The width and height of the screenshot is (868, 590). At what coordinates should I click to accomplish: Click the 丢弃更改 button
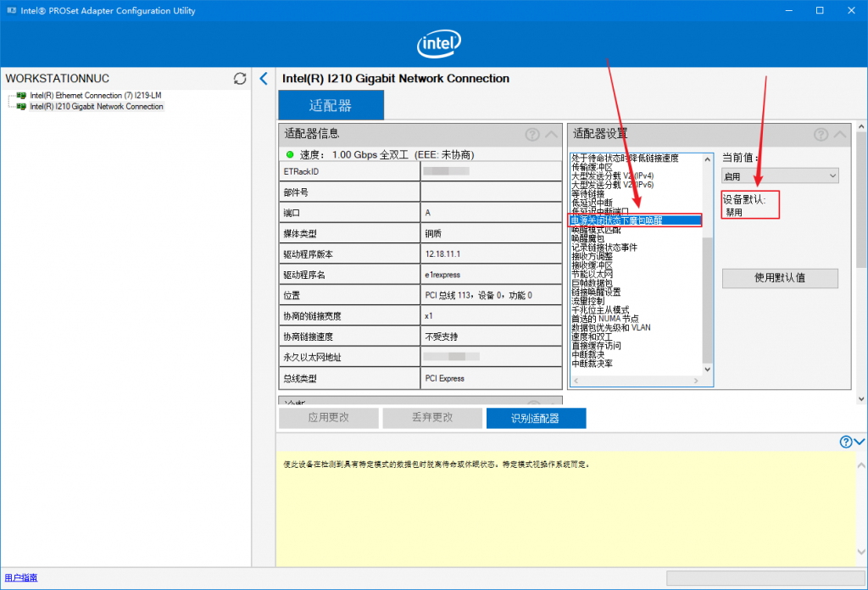(432, 418)
